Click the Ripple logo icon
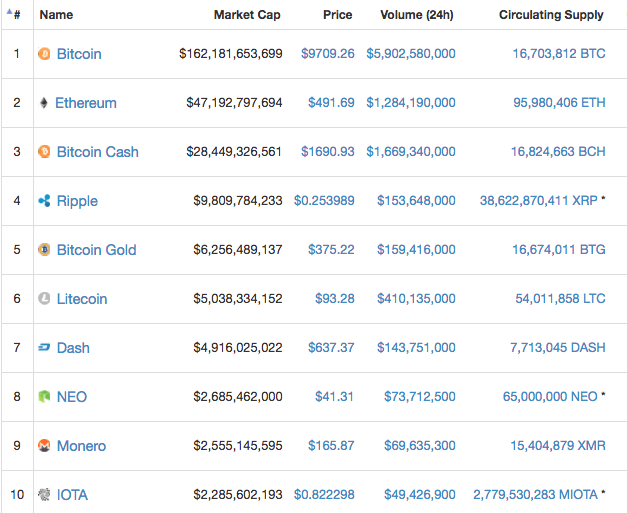 point(44,201)
